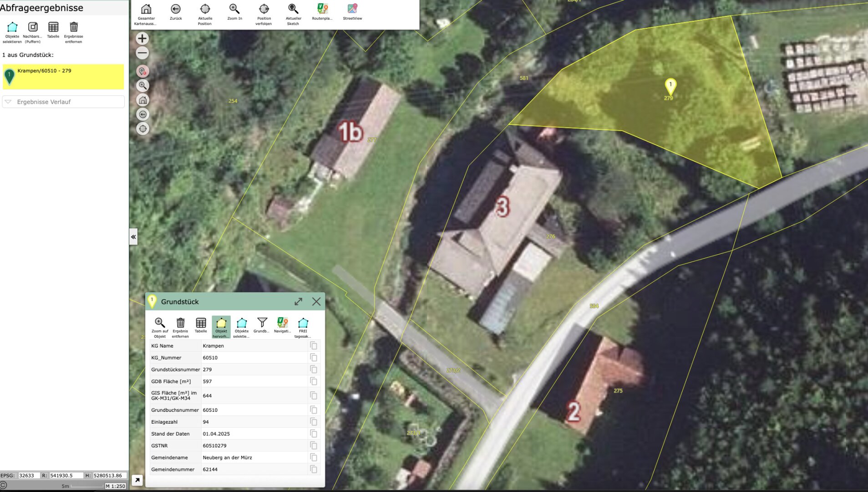Open FREI tagesaktuell tool in popup
The width and height of the screenshot is (868, 492).
(x=303, y=323)
